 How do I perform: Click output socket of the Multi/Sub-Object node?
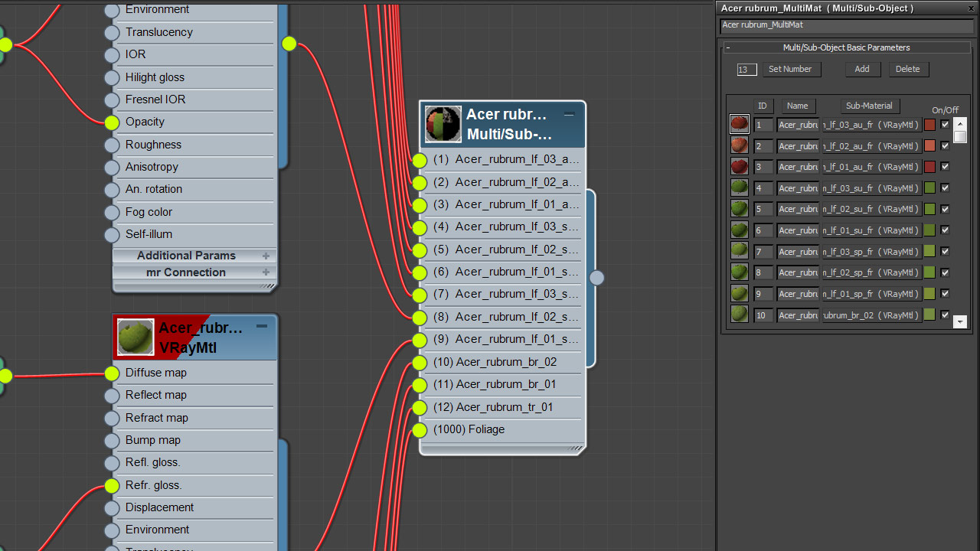pyautogui.click(x=596, y=278)
